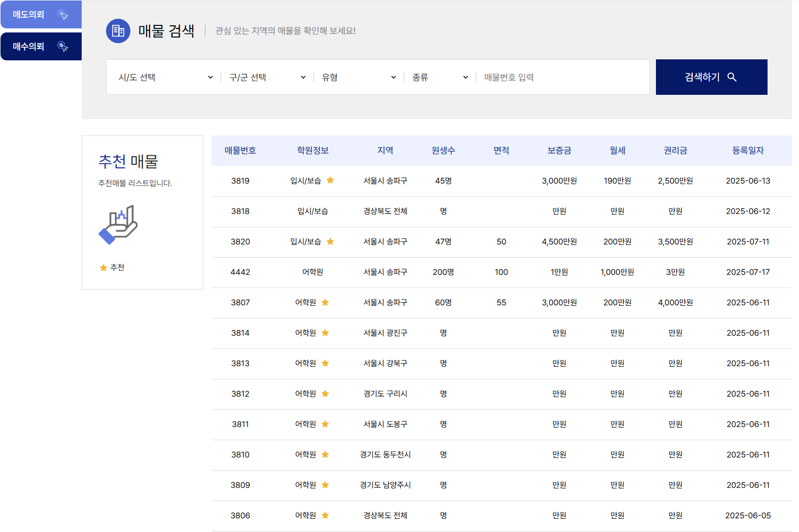The image size is (799, 532).
Task: Click the star icon on listing 3820
Action: tap(330, 241)
